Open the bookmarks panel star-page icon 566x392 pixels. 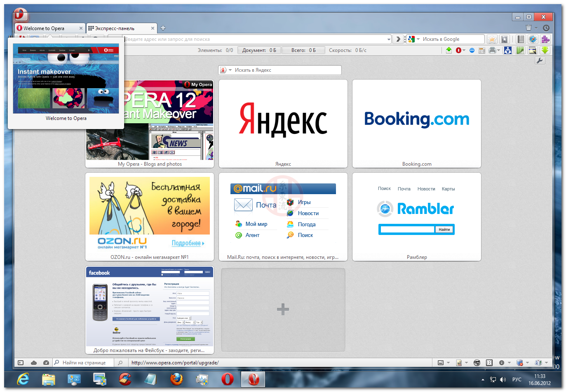coord(504,39)
